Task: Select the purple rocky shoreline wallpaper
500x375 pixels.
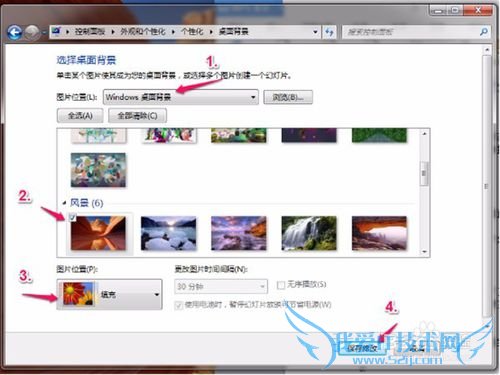Action: (239, 233)
